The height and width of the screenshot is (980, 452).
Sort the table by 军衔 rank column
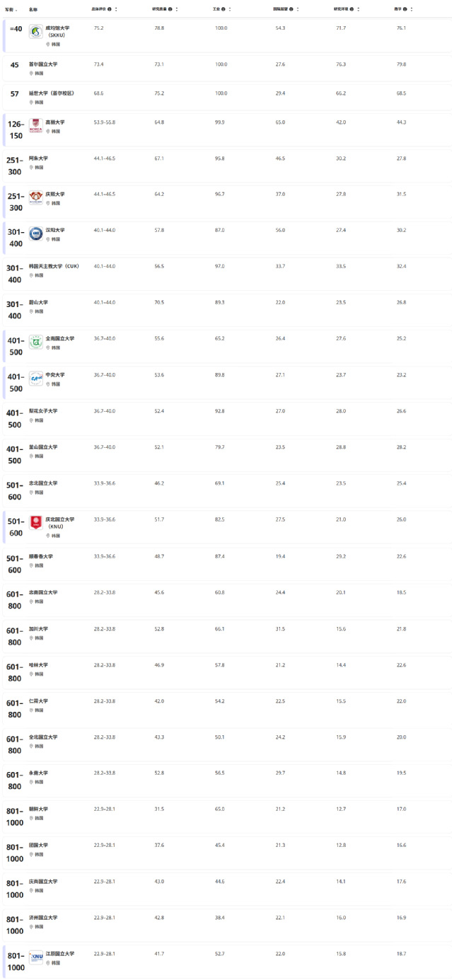pos(11,9)
